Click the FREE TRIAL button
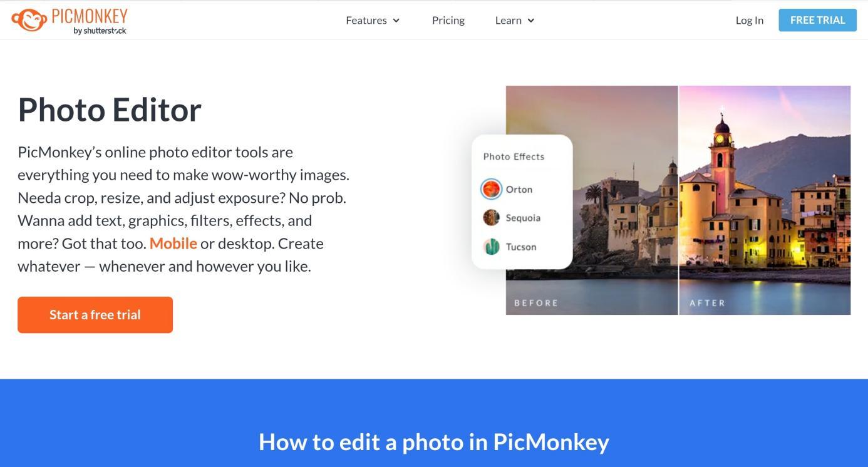The image size is (868, 467). [x=818, y=20]
